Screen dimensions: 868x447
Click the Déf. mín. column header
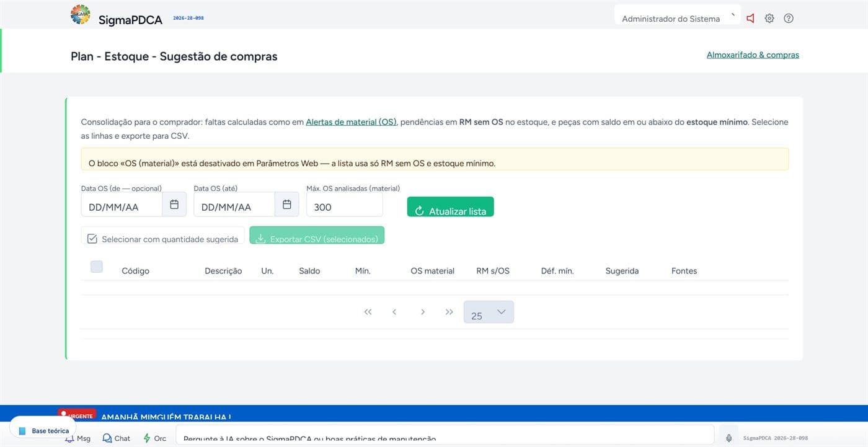tap(557, 271)
